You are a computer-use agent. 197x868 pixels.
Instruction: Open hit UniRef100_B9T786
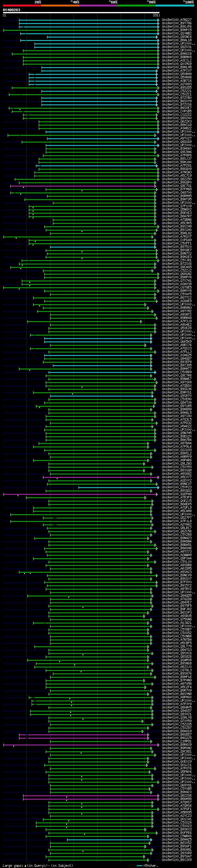pyautogui.click(x=176, y=23)
